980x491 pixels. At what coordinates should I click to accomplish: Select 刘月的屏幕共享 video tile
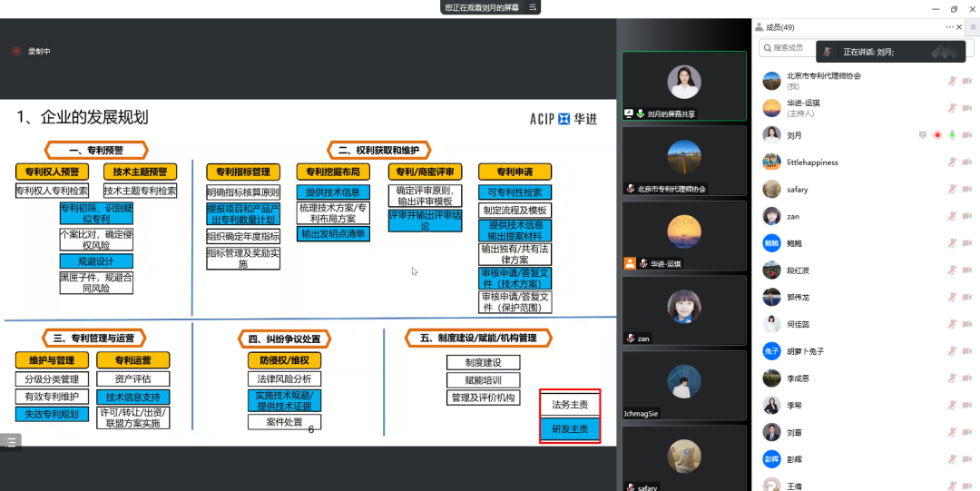pyautogui.click(x=684, y=85)
